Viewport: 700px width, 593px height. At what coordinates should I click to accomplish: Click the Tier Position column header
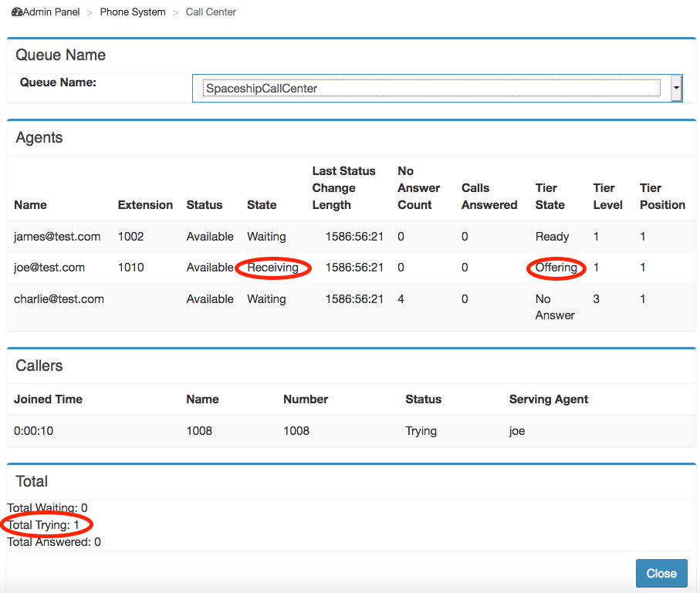point(662,197)
